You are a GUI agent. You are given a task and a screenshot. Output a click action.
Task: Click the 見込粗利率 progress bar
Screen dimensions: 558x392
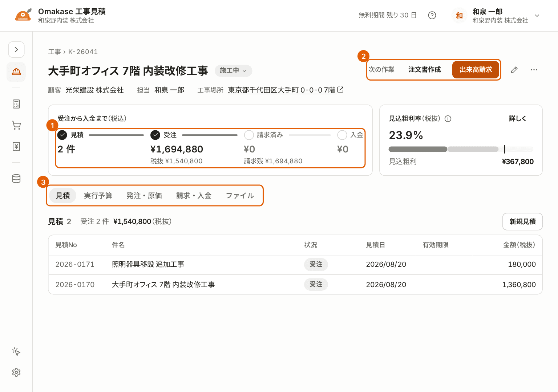click(x=461, y=149)
